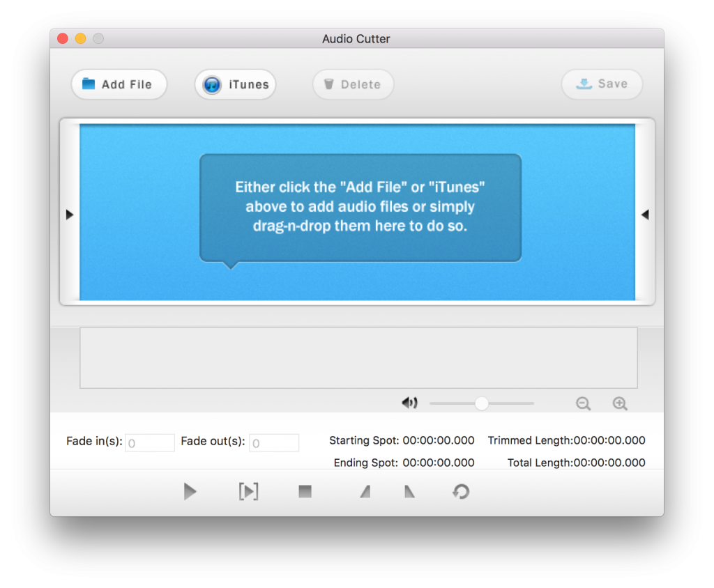Click the volume slider knob
The image size is (714, 588).
click(x=481, y=403)
